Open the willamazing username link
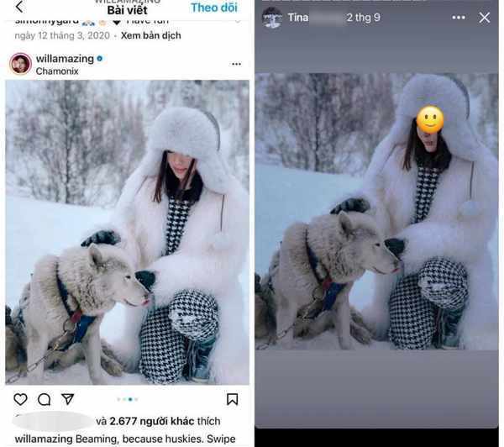504x447 pixels. click(65, 59)
